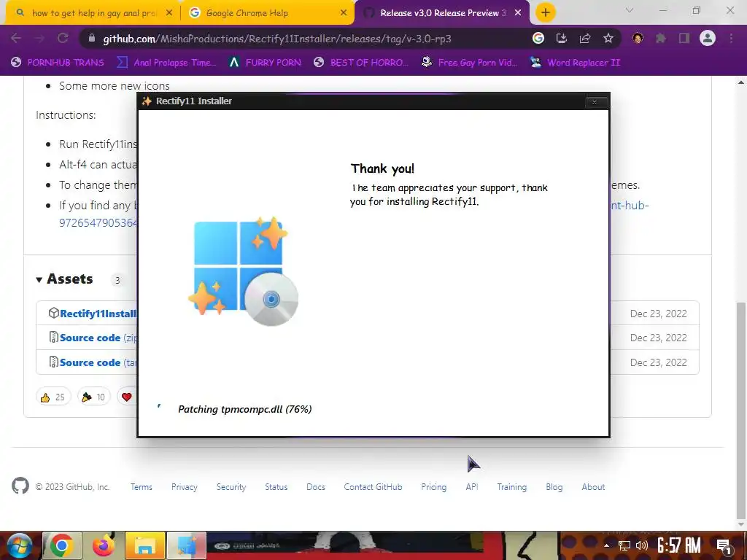Open the Pricing footer link
The image size is (747, 560).
434,486
